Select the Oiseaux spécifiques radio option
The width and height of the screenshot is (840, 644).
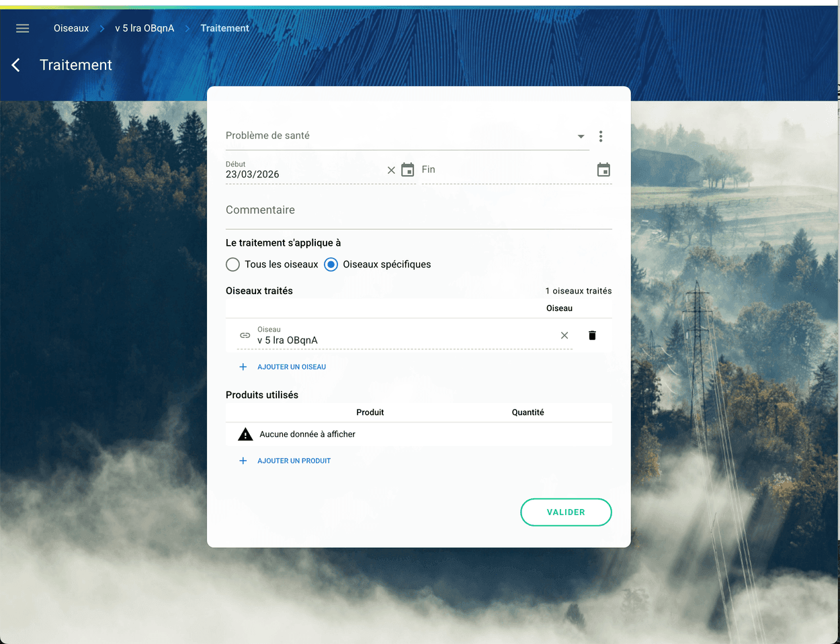(331, 265)
